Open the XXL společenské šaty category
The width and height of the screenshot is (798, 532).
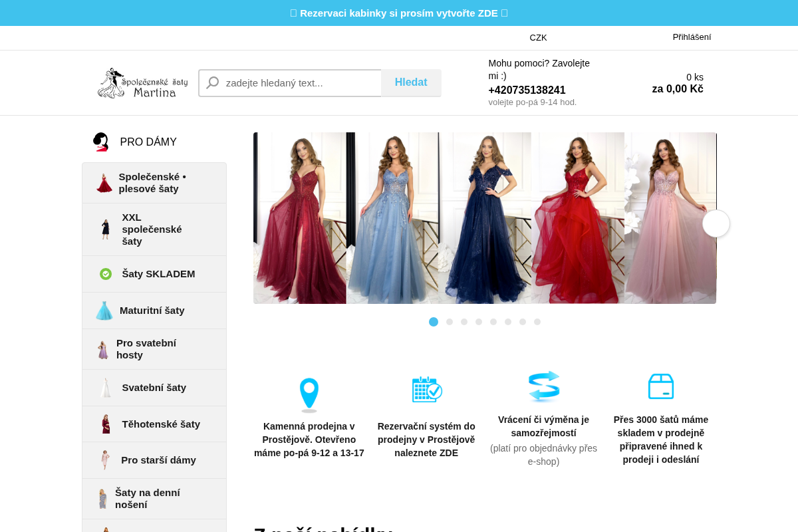pyautogui.click(x=154, y=229)
